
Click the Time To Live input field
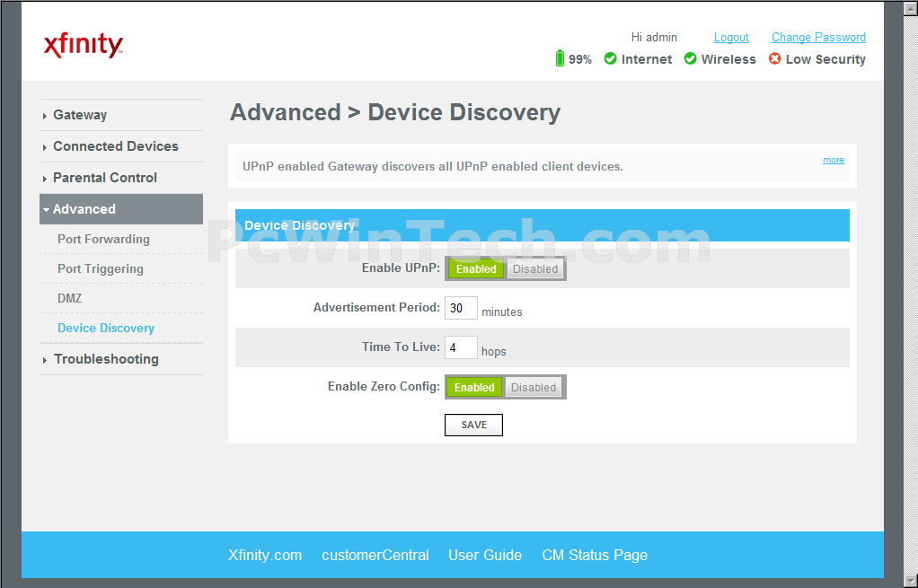[462, 347]
